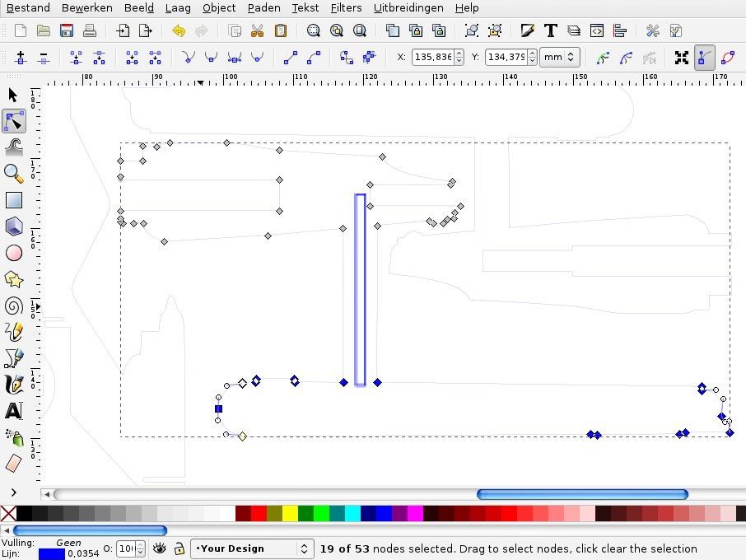
Task: Open the Align and Distribute icon
Action: [x=620, y=31]
